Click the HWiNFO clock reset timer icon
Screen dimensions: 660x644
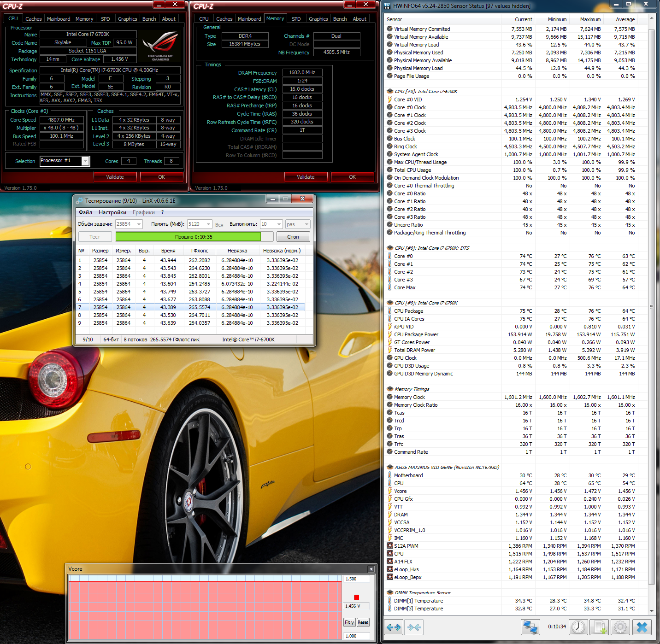[x=578, y=627]
